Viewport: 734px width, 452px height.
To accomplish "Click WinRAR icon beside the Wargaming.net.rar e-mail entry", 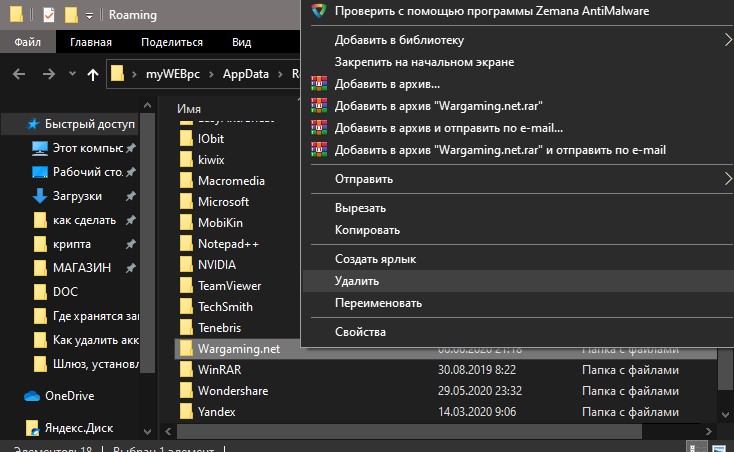I will click(x=319, y=150).
